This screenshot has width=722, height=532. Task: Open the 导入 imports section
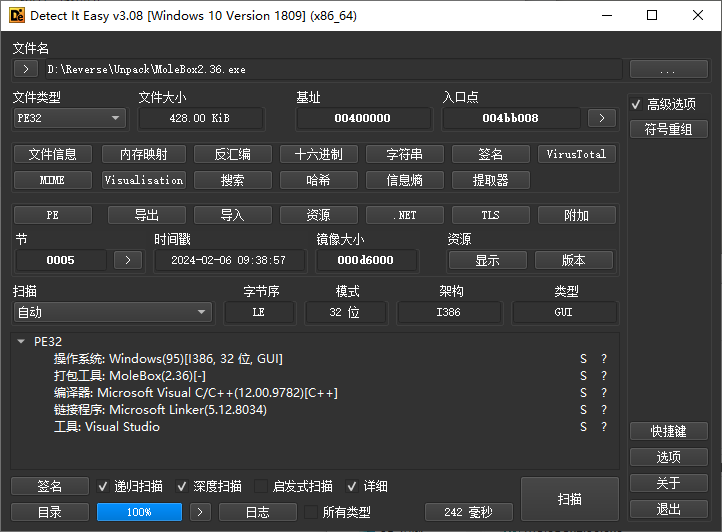click(x=233, y=215)
